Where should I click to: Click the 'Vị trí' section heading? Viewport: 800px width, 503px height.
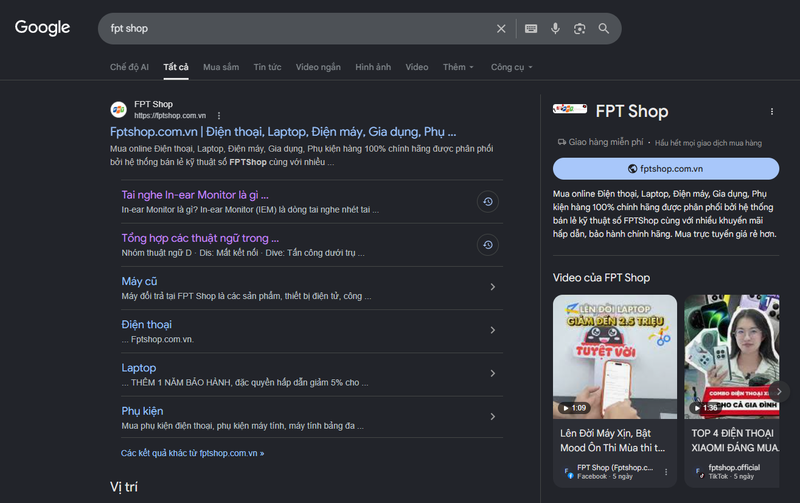pyautogui.click(x=124, y=487)
